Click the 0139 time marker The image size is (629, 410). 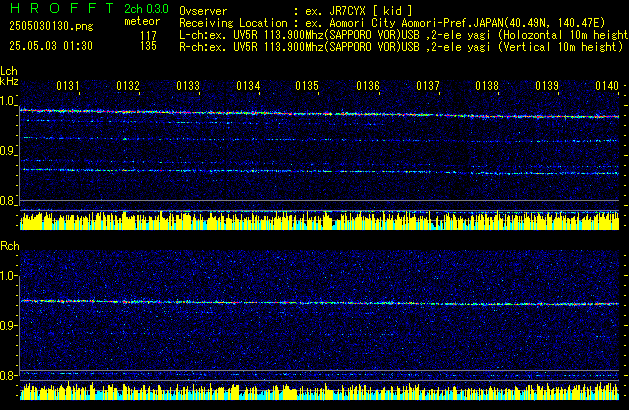click(x=547, y=86)
